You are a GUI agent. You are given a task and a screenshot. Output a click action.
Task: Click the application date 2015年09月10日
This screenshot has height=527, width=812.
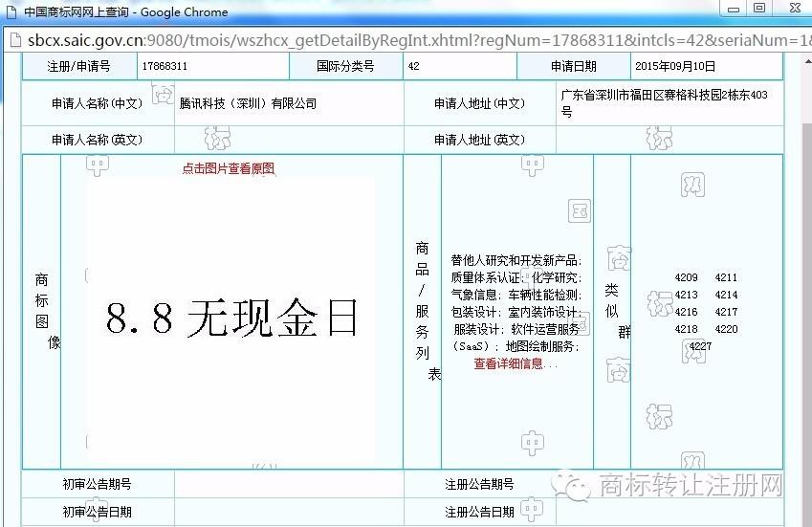coord(675,67)
